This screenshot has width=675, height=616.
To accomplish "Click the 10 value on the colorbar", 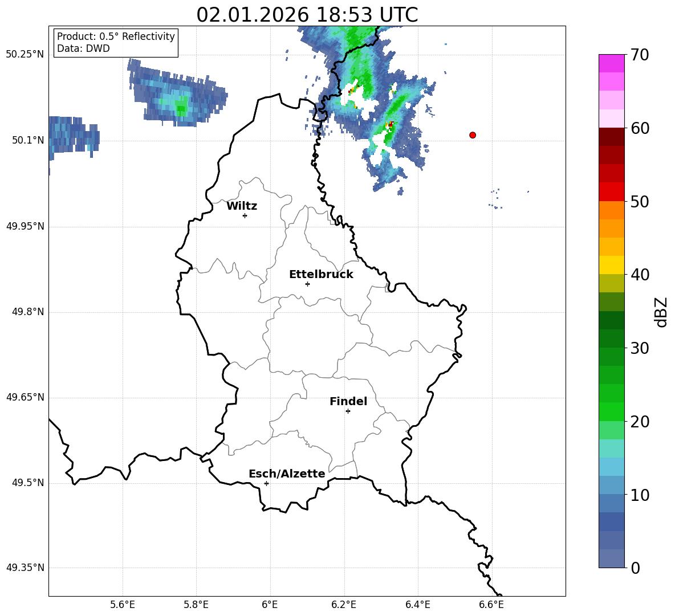I will [639, 495].
